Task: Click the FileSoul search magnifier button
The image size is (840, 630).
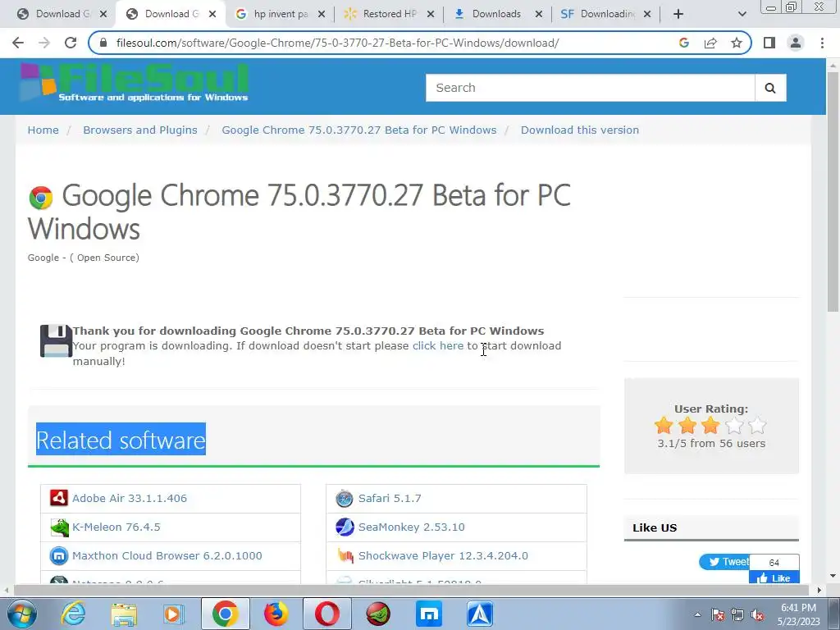Action: coord(770,88)
